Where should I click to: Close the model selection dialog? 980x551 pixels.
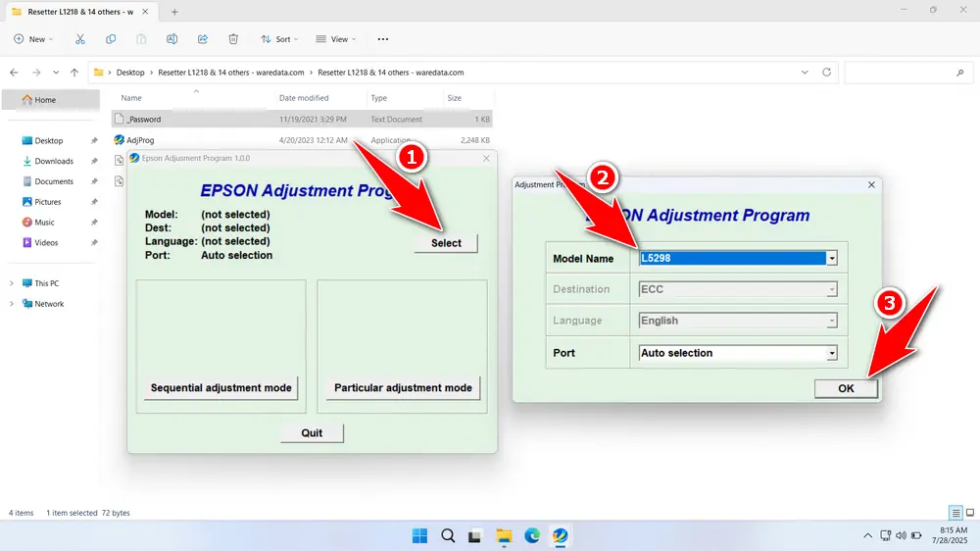tap(871, 184)
